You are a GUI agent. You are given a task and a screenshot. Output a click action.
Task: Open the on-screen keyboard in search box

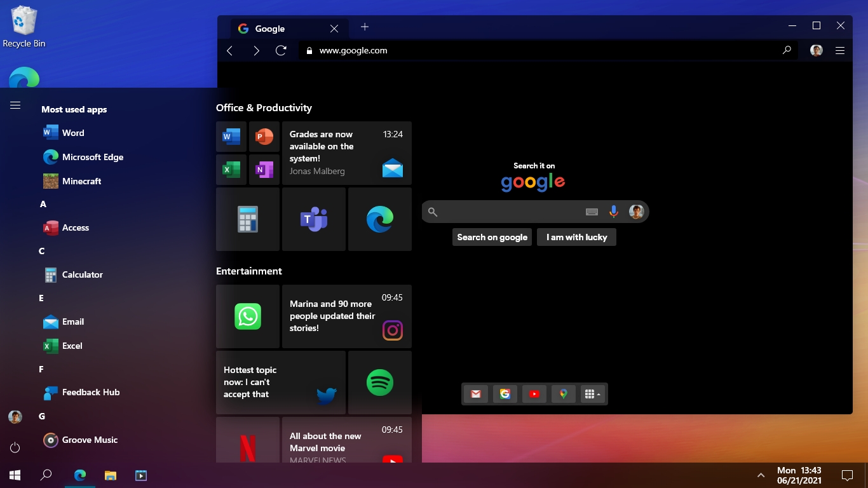click(x=592, y=212)
